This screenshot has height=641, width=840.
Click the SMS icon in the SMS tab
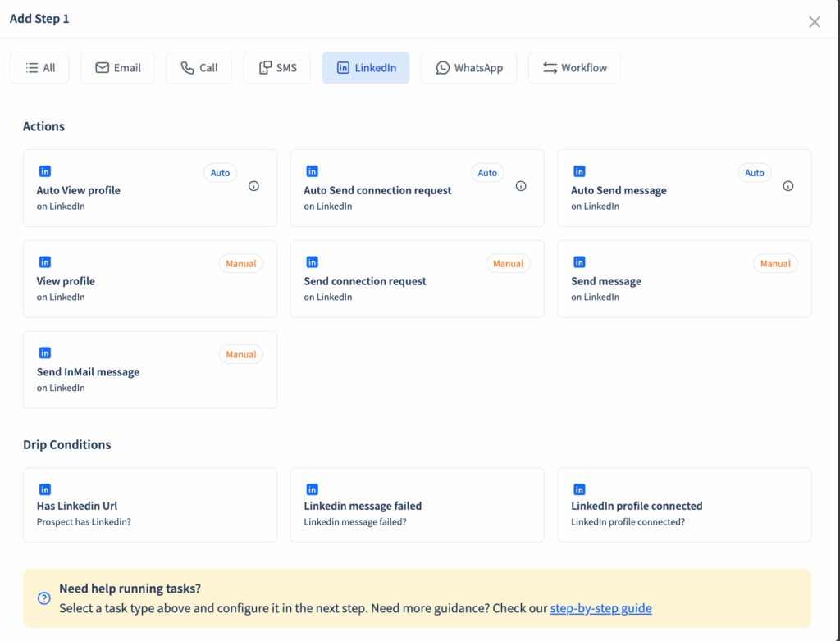click(265, 67)
